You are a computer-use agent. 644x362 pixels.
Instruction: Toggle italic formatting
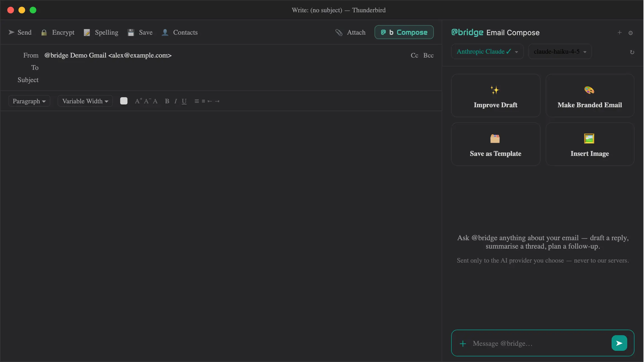(176, 101)
